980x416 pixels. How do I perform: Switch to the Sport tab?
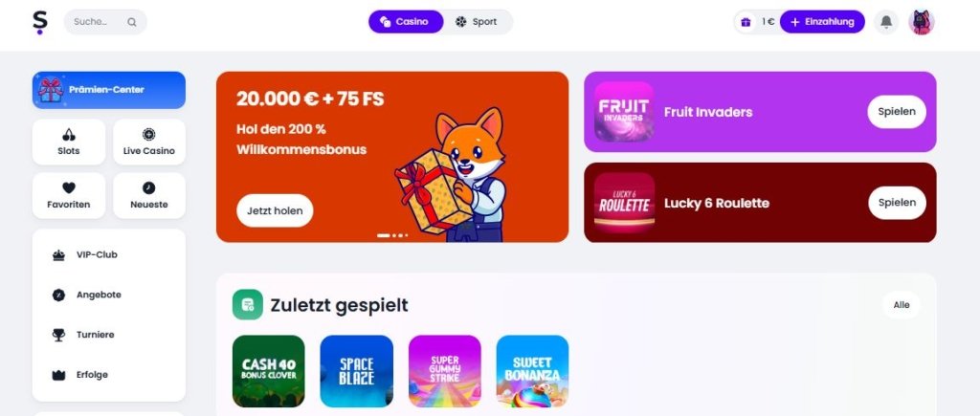click(478, 22)
